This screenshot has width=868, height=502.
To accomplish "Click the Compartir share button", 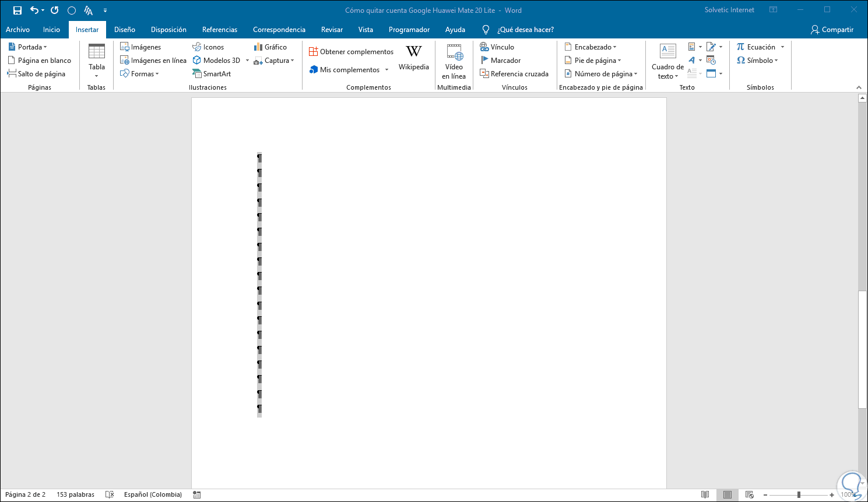I will point(832,30).
